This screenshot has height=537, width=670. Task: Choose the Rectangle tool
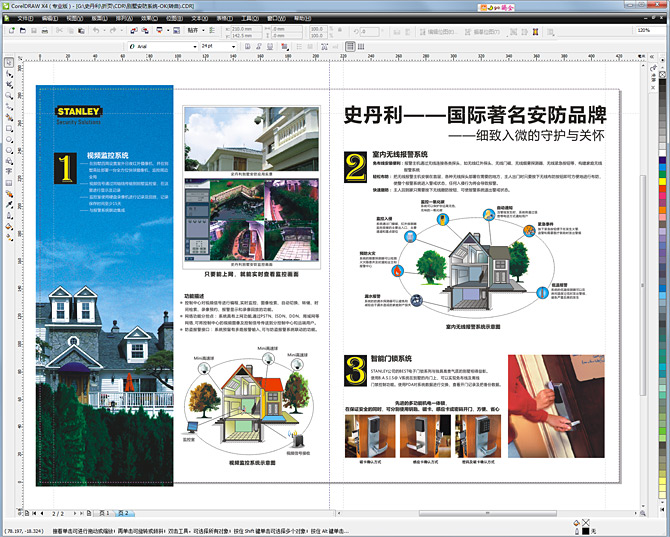[9, 129]
